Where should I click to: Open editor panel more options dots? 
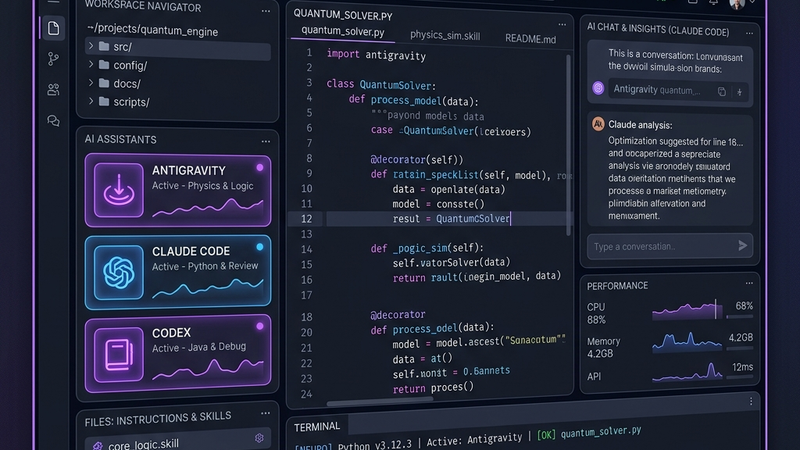tap(562, 24)
